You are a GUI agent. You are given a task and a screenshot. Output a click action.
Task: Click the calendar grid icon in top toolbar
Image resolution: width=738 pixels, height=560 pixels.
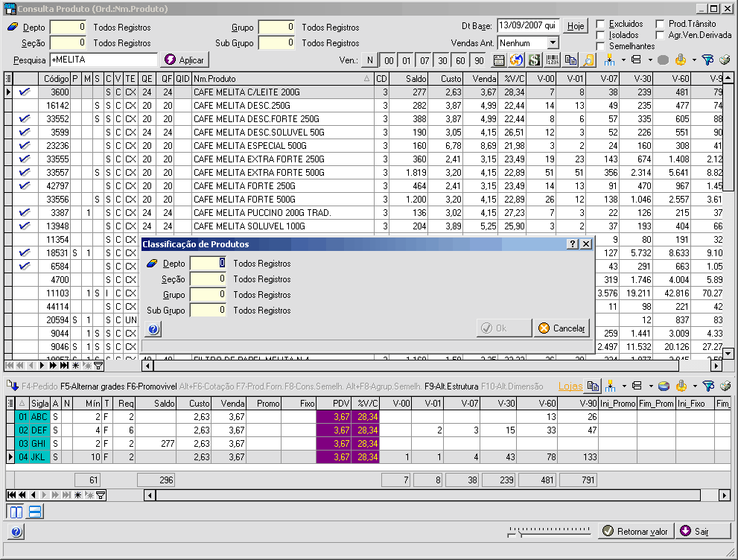[499, 60]
